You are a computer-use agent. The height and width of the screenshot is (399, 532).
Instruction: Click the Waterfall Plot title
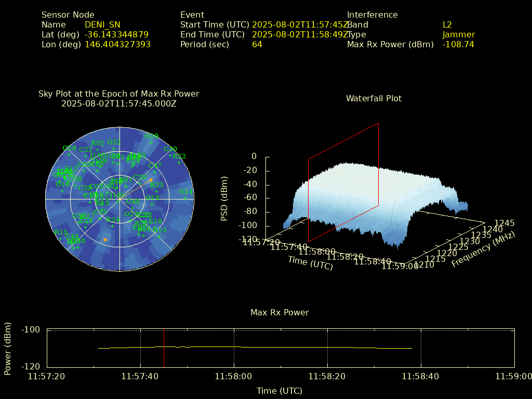click(374, 98)
